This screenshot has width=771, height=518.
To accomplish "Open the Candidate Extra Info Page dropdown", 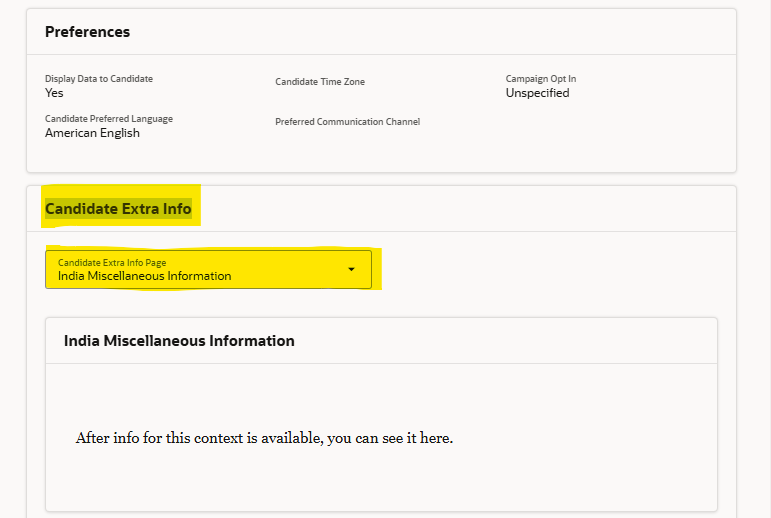I will pyautogui.click(x=208, y=270).
